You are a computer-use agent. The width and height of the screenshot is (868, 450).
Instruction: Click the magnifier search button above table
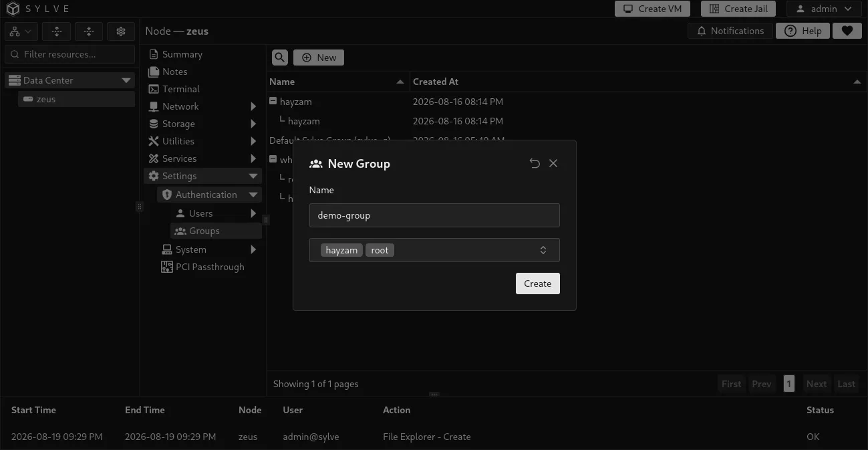pos(280,58)
